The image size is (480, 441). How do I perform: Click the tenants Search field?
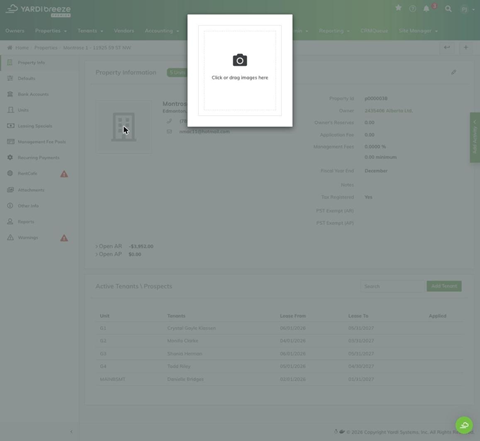pos(393,286)
